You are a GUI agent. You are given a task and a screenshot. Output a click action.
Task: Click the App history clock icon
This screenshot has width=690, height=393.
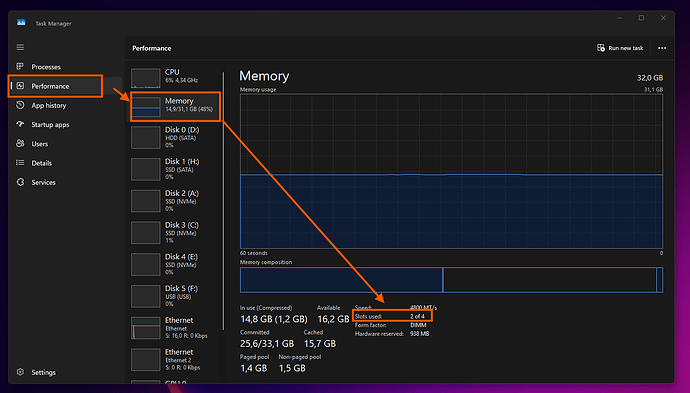coord(20,105)
